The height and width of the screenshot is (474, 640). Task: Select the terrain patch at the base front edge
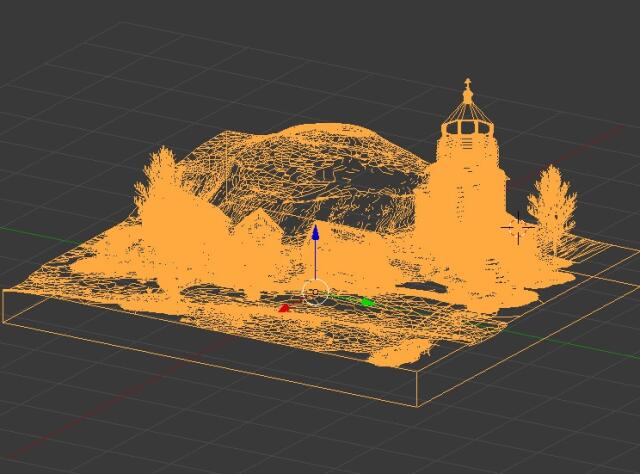coord(400,352)
